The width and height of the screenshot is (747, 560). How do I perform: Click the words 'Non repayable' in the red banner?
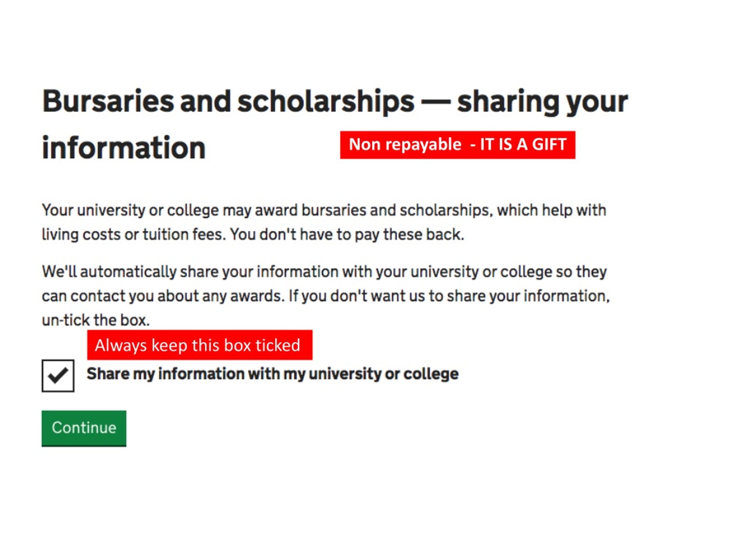pos(405,145)
